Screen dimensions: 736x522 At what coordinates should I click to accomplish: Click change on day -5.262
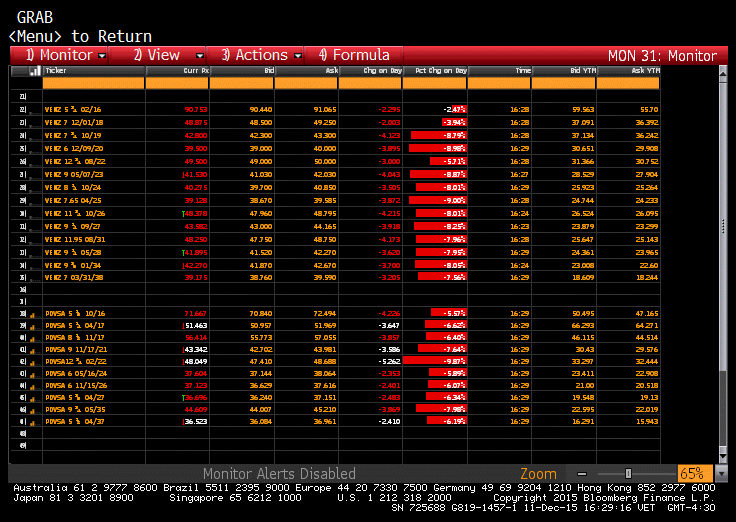[389, 361]
